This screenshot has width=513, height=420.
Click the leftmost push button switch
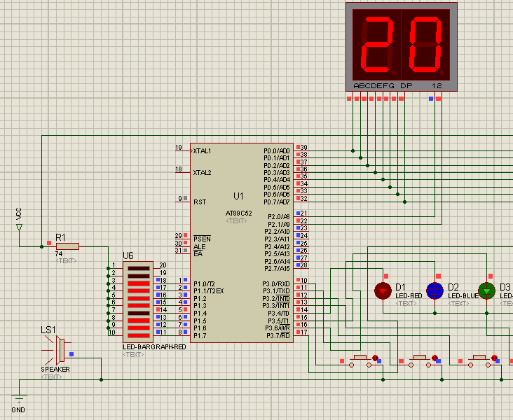pos(360,361)
